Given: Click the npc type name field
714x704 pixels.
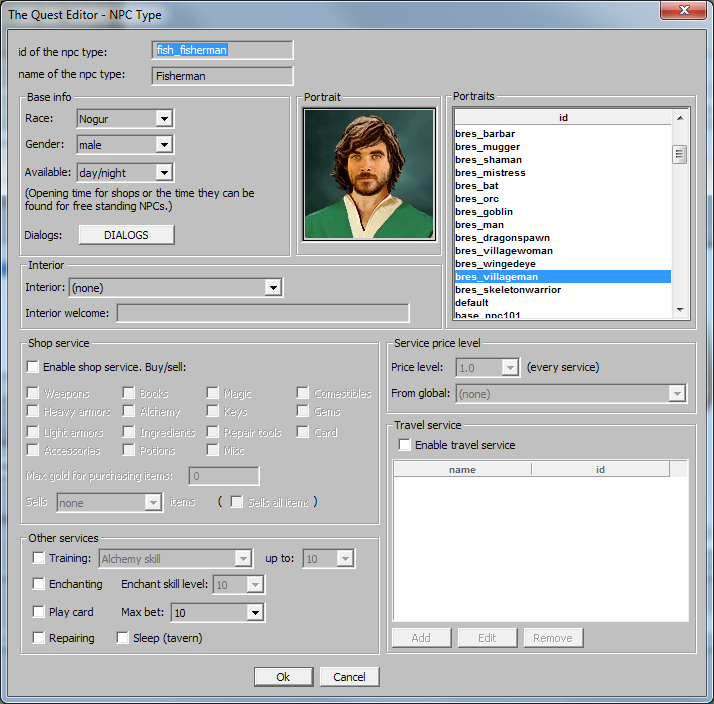Looking at the screenshot, I should click(x=222, y=76).
